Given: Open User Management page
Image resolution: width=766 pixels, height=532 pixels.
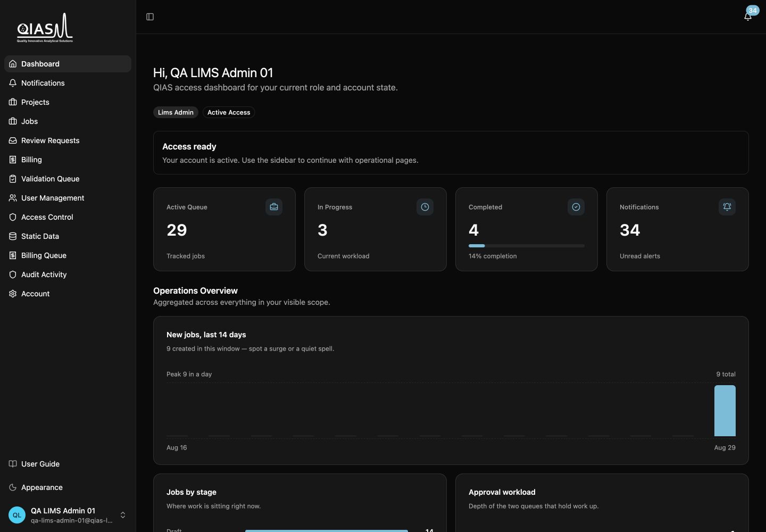Looking at the screenshot, I should tap(68, 198).
